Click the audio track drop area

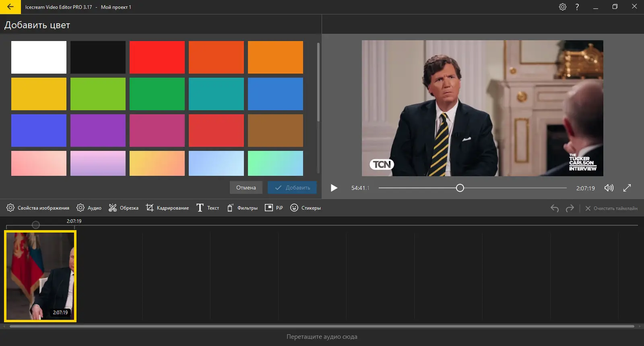click(x=322, y=337)
